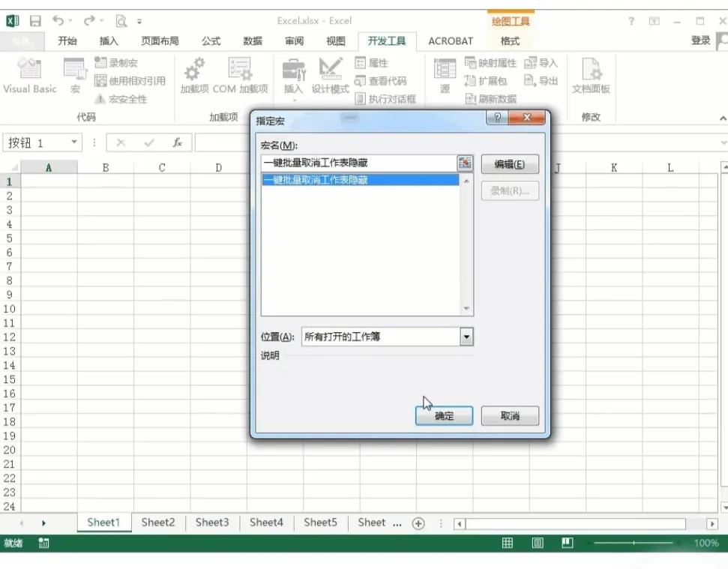Click 登录 (Sign in) link
The height and width of the screenshot is (569, 728).
[700, 40]
